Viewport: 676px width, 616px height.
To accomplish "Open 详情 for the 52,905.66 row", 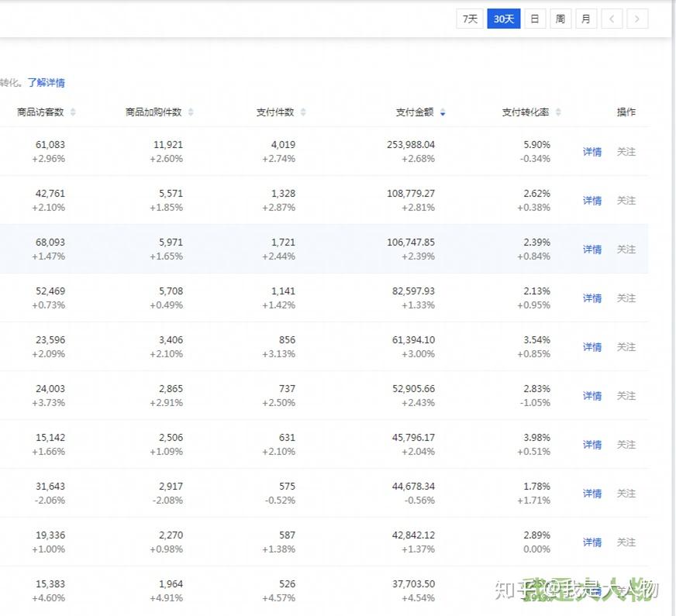I will pos(592,395).
